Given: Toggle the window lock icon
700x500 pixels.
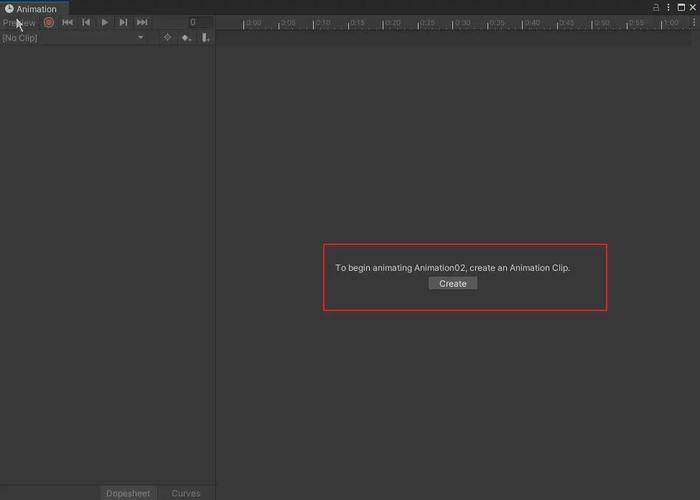Looking at the screenshot, I should (657, 7).
